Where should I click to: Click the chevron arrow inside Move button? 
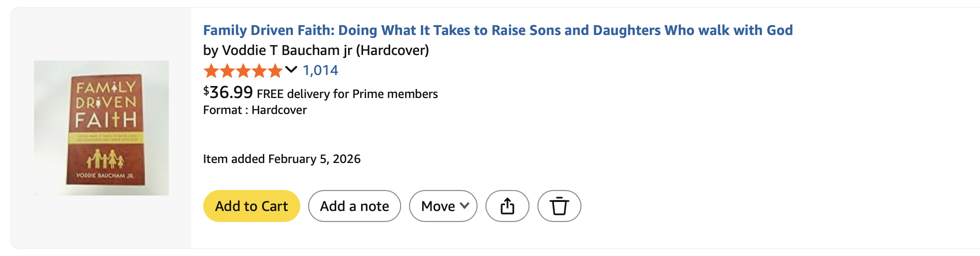coord(465,205)
